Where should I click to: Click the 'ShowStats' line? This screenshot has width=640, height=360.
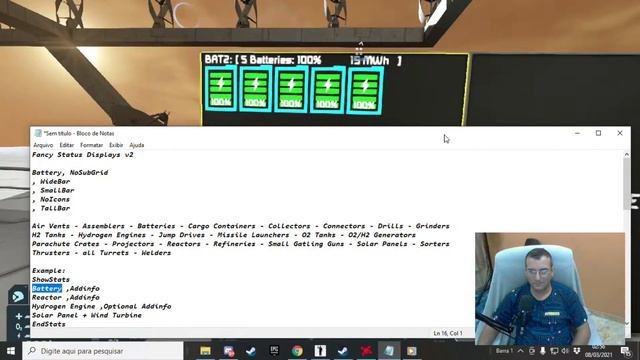(51, 280)
